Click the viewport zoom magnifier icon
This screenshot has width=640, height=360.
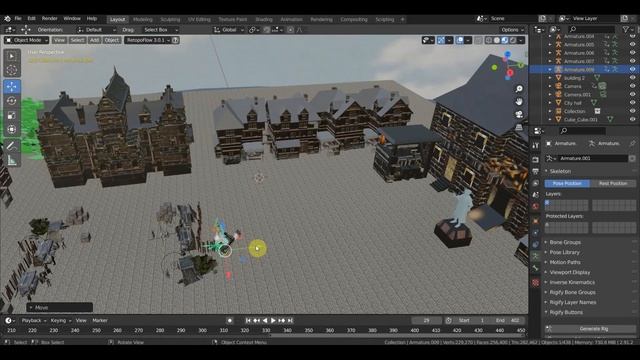(519, 89)
